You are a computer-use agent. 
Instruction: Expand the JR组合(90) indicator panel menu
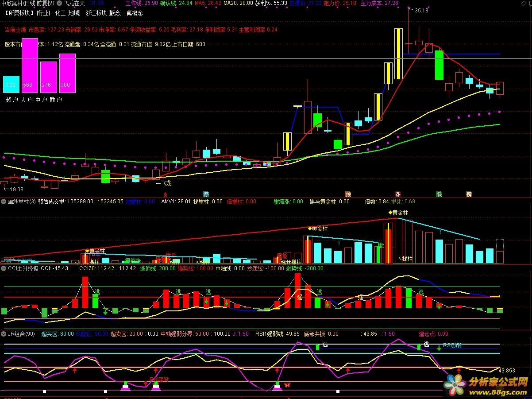click(4, 334)
